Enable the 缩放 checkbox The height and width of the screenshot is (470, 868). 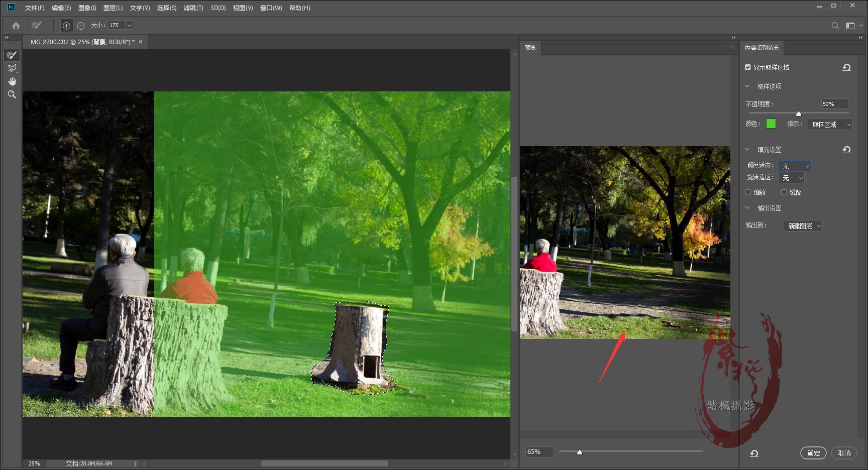pos(748,192)
